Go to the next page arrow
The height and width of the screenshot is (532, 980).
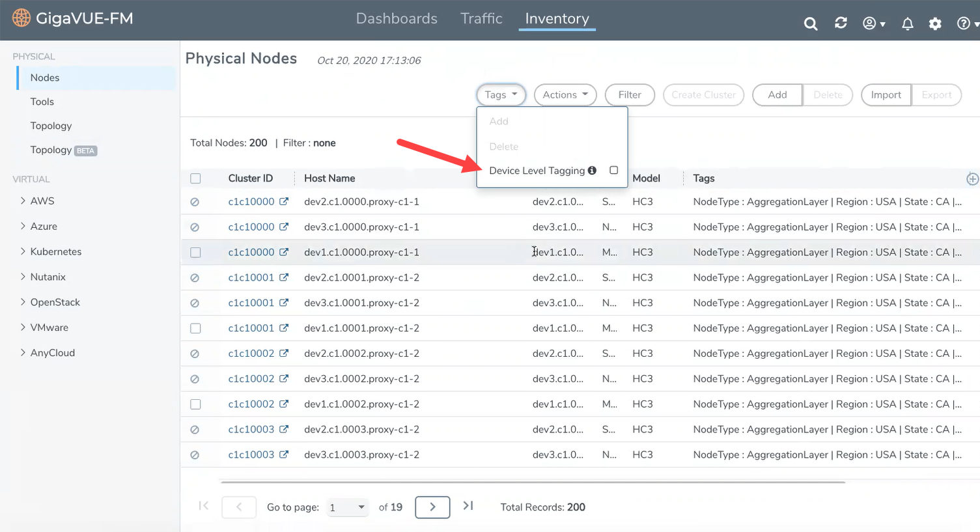tap(432, 507)
